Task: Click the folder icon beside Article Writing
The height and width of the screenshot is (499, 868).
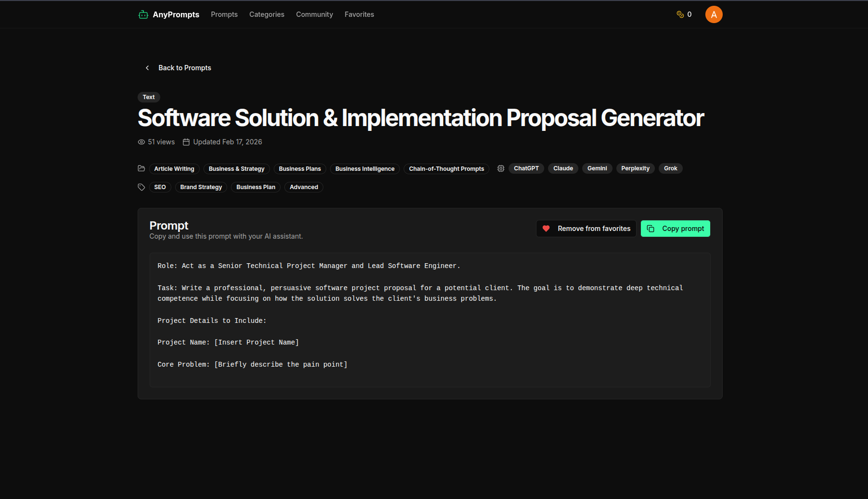Action: click(141, 168)
